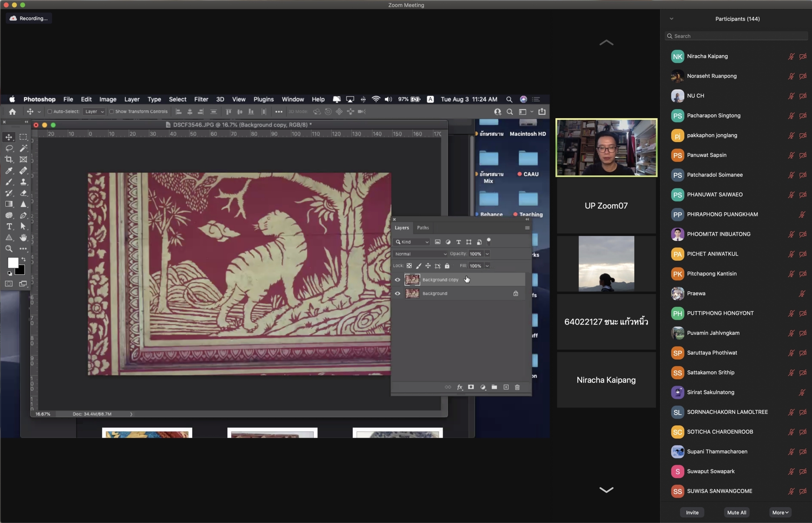The width and height of the screenshot is (812, 523).
Task: Create a new group folder icon
Action: [494, 387]
